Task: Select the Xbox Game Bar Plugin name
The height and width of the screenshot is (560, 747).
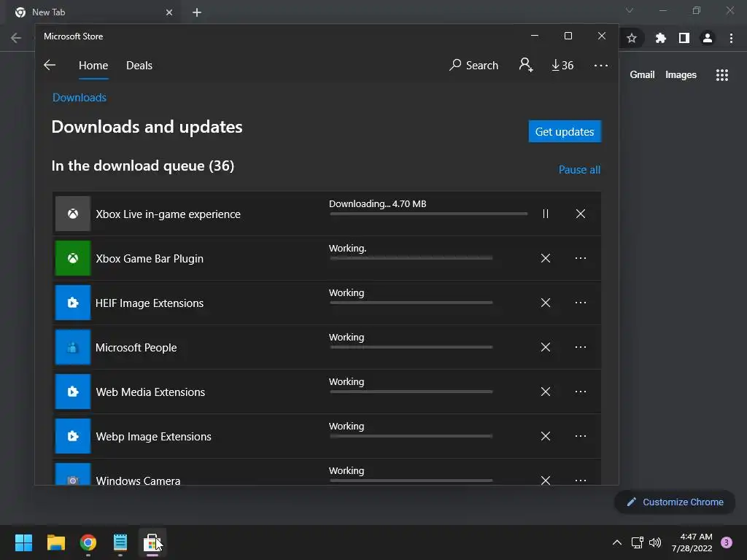Action: pos(150,259)
